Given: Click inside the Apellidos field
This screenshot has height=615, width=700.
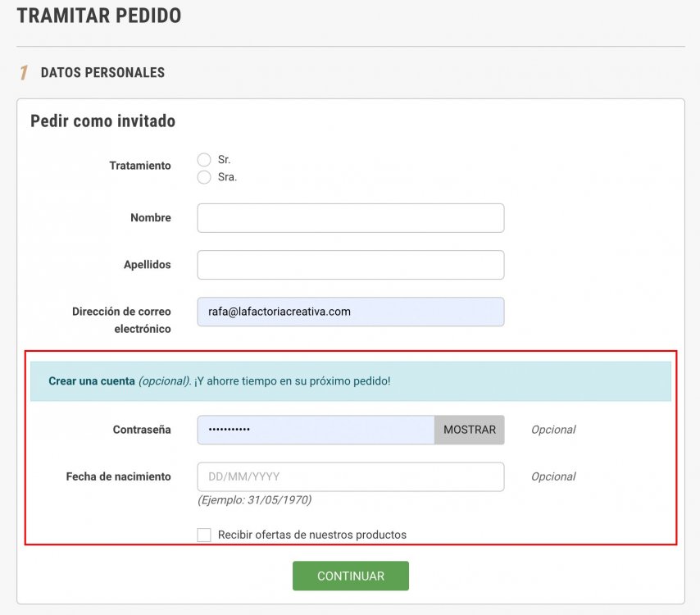Looking at the screenshot, I should 350,264.
